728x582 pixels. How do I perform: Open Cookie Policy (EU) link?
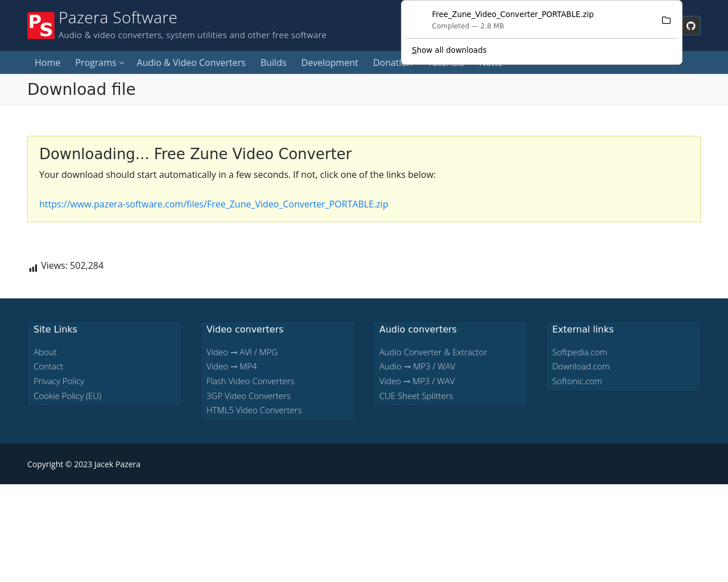pos(67,396)
